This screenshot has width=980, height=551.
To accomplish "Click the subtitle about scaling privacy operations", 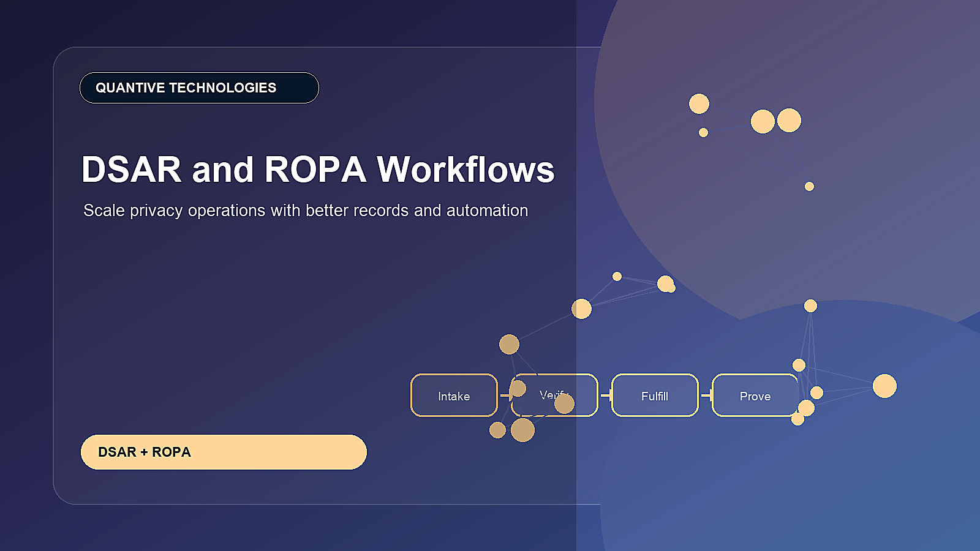I will pos(306,211).
